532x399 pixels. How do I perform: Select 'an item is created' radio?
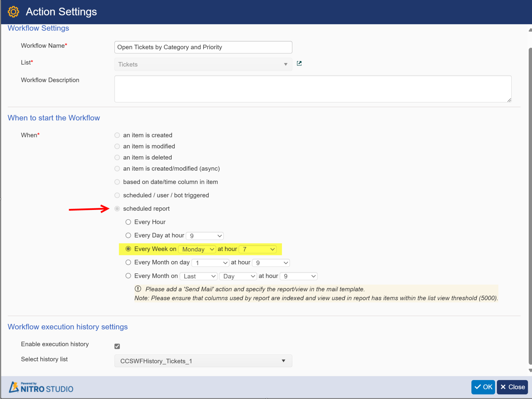point(117,135)
